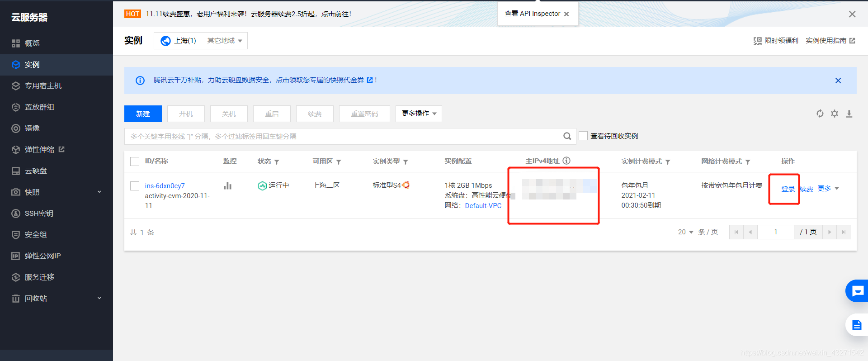The image size is (868, 361).
Task: Filter the 可用区 column
Action: coord(339,162)
